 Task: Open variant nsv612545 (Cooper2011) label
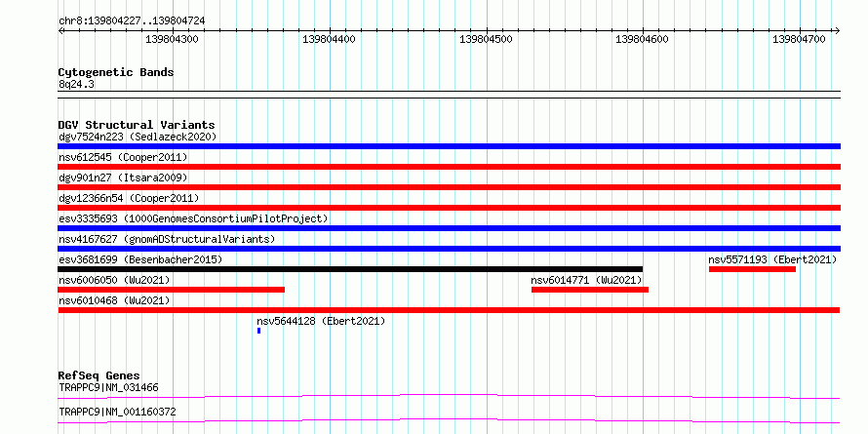click(123, 157)
